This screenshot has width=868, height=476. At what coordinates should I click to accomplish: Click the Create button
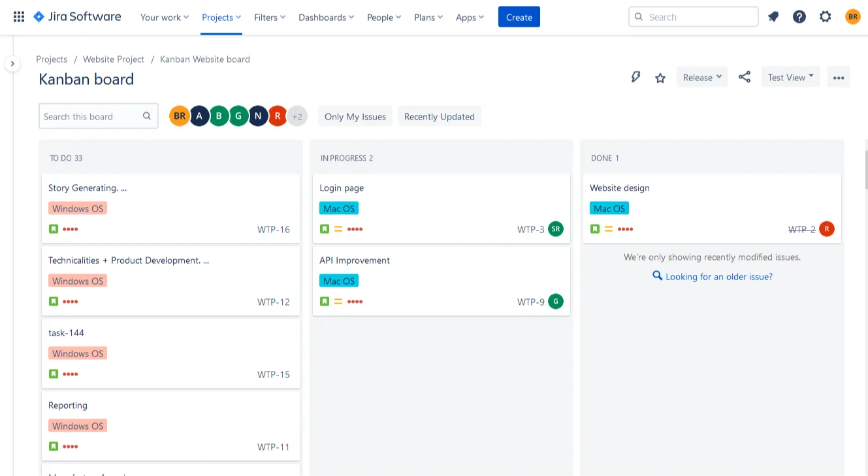point(519,17)
